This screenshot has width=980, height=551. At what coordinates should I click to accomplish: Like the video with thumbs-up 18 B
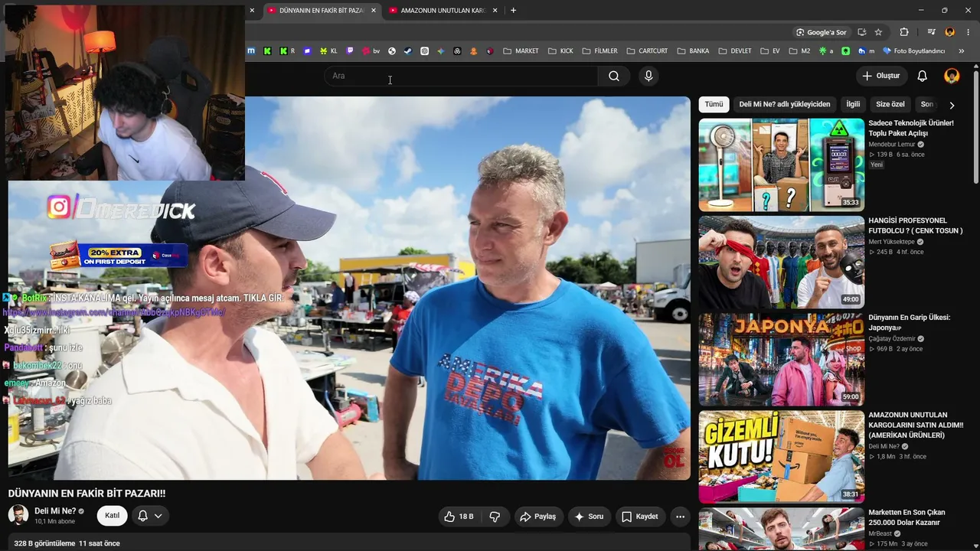pos(459,517)
